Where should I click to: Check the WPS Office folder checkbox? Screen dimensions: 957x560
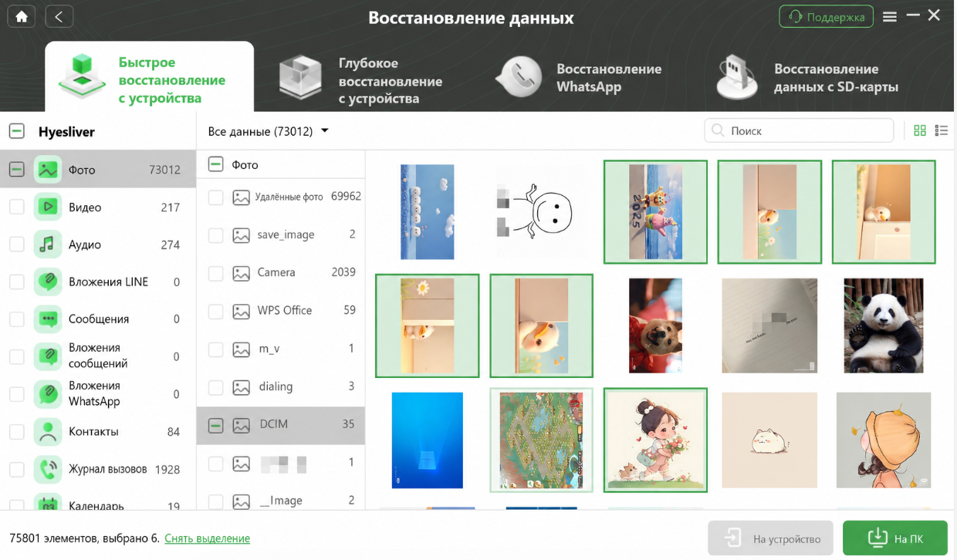pos(216,311)
